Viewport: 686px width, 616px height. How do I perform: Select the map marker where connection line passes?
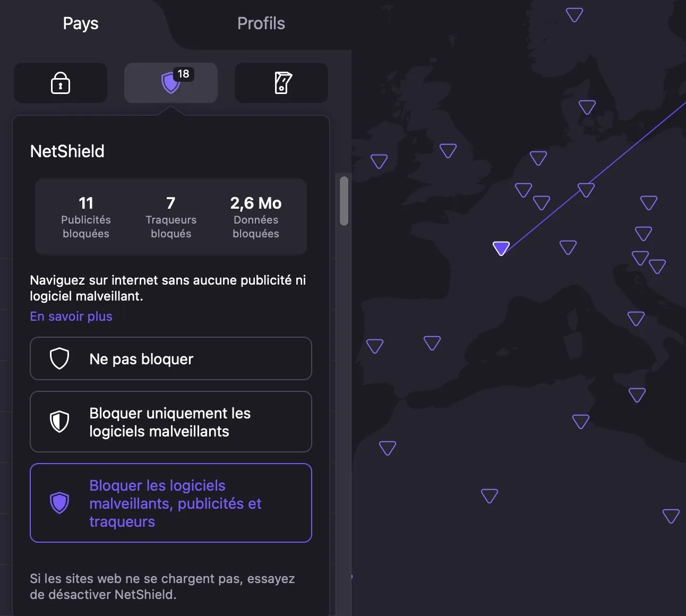pyautogui.click(x=586, y=190)
